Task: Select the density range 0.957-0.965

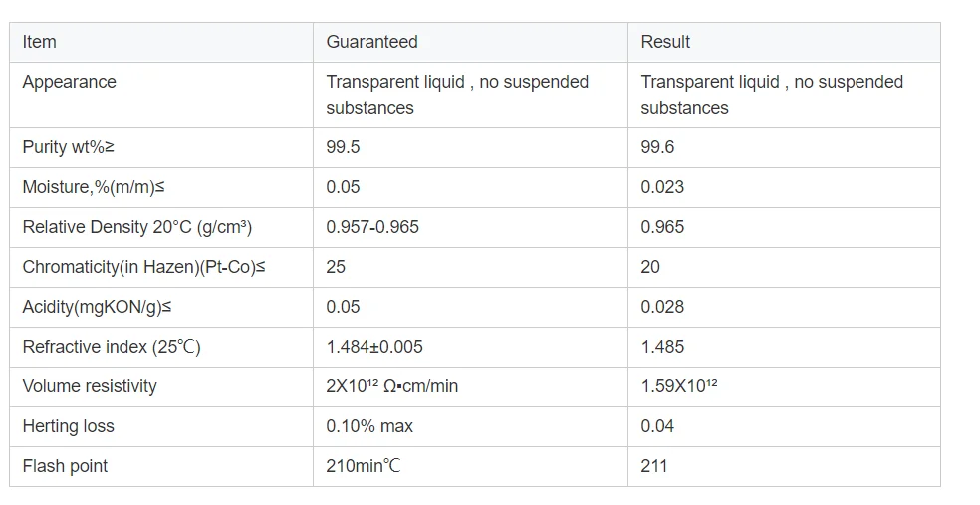Action: tap(372, 227)
